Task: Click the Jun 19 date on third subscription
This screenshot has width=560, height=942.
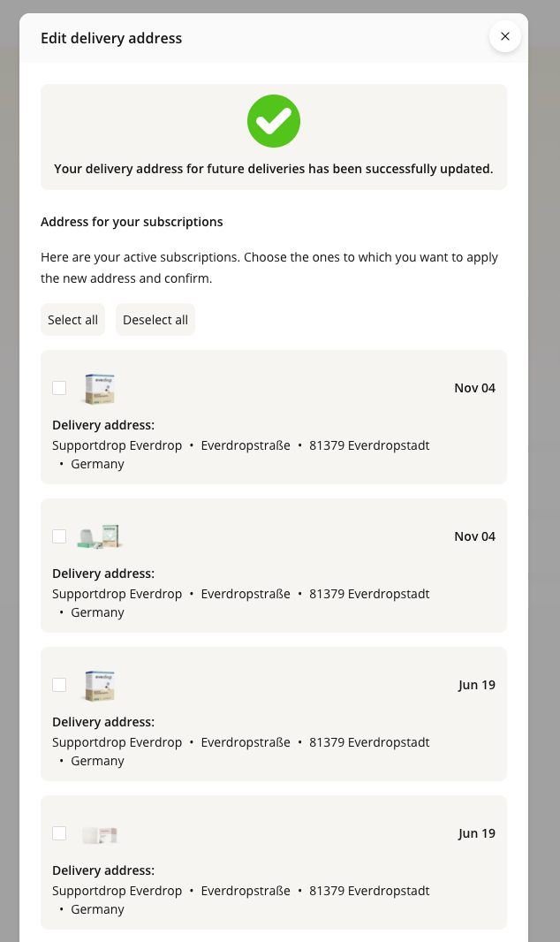Action: [x=476, y=685]
